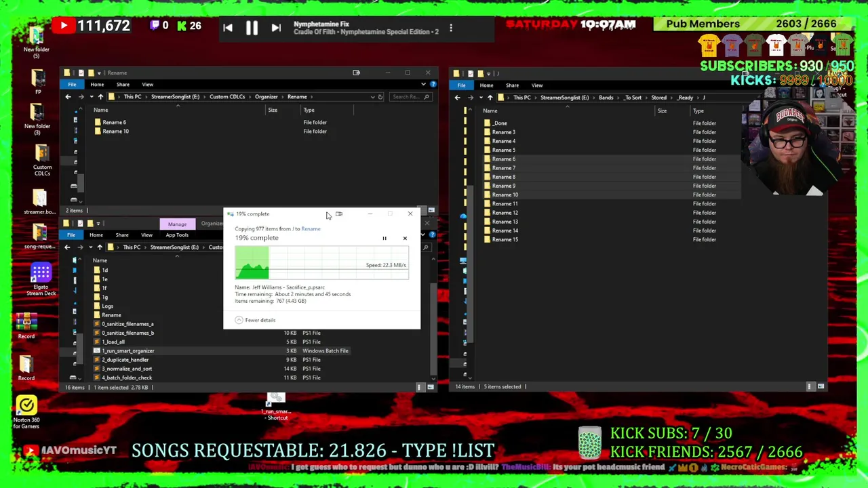Screen dimensions: 868x488
Task: Switch Organizer window to large icons view
Action: pyautogui.click(x=430, y=387)
